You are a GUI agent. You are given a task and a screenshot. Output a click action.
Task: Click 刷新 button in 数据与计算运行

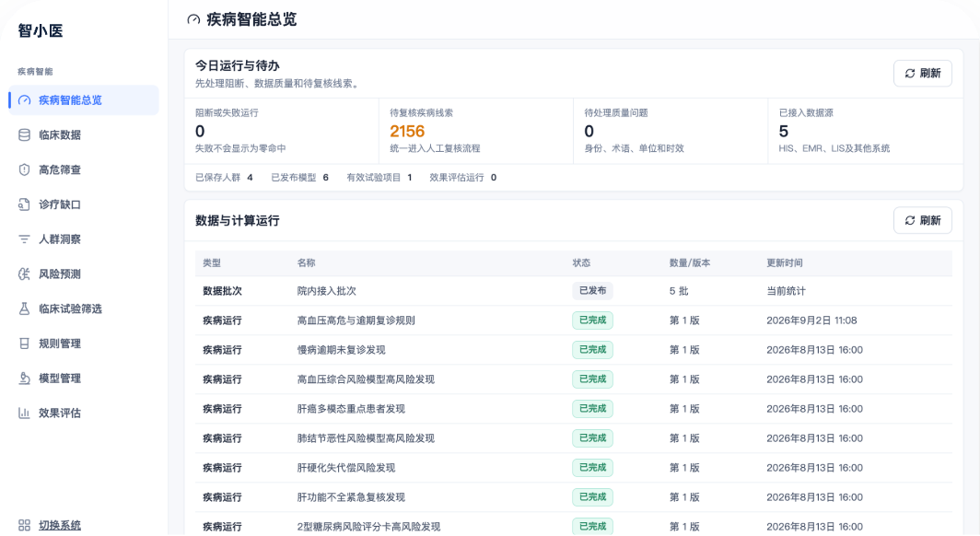pos(923,220)
